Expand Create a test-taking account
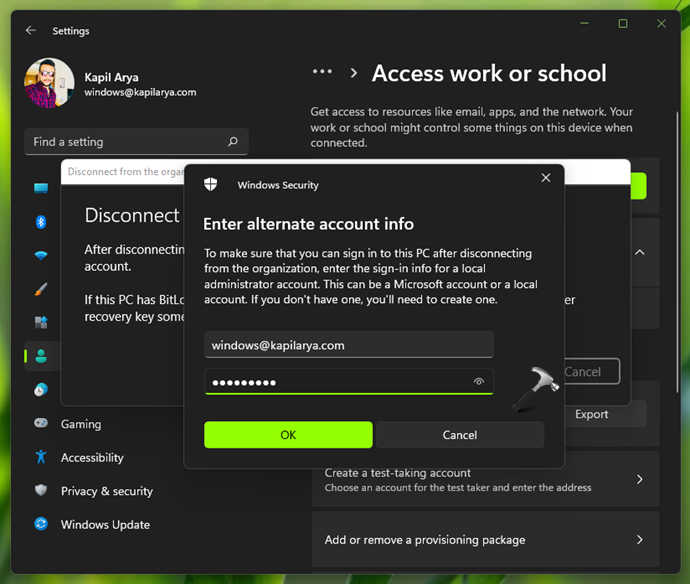Image resolution: width=690 pixels, height=584 pixels. point(640,480)
